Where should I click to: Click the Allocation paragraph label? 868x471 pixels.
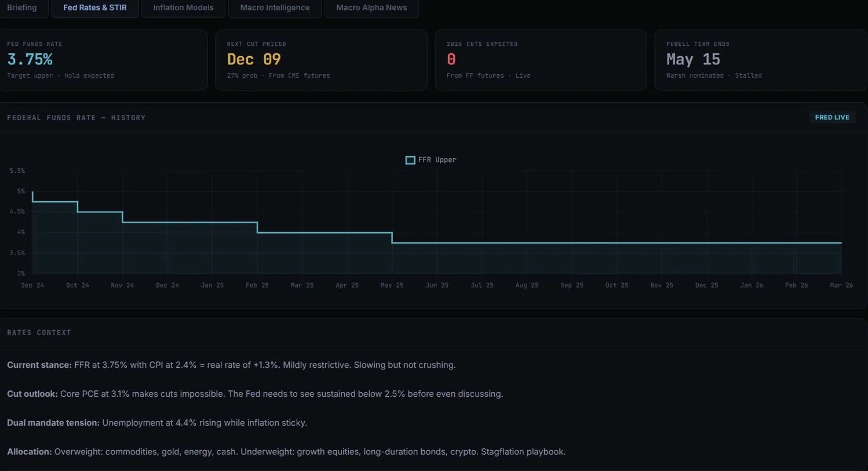click(x=29, y=451)
